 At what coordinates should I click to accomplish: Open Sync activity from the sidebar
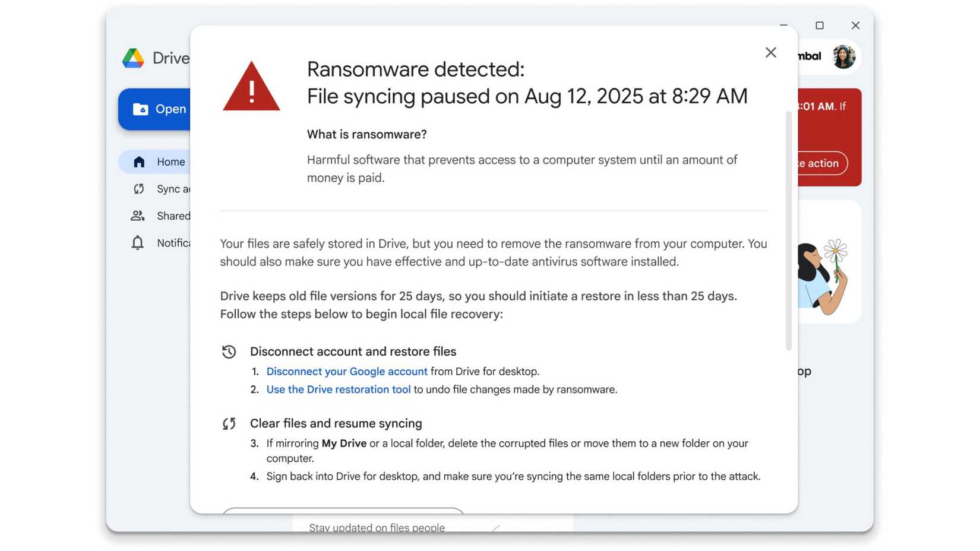pos(138,188)
